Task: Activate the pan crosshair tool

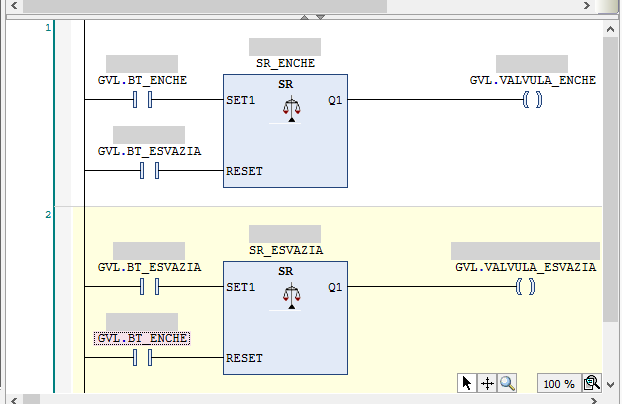Action: click(x=487, y=383)
